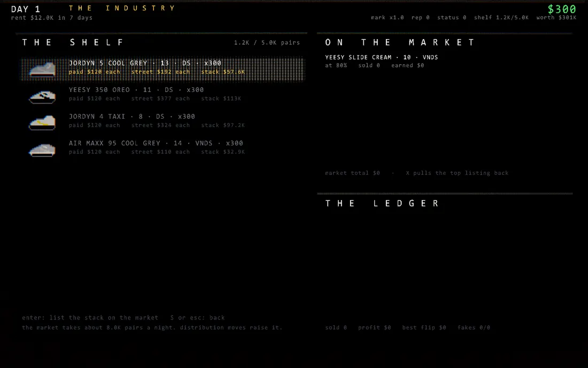Click the market total $0 text
Image resolution: width=588 pixels, height=368 pixels.
[352, 173]
